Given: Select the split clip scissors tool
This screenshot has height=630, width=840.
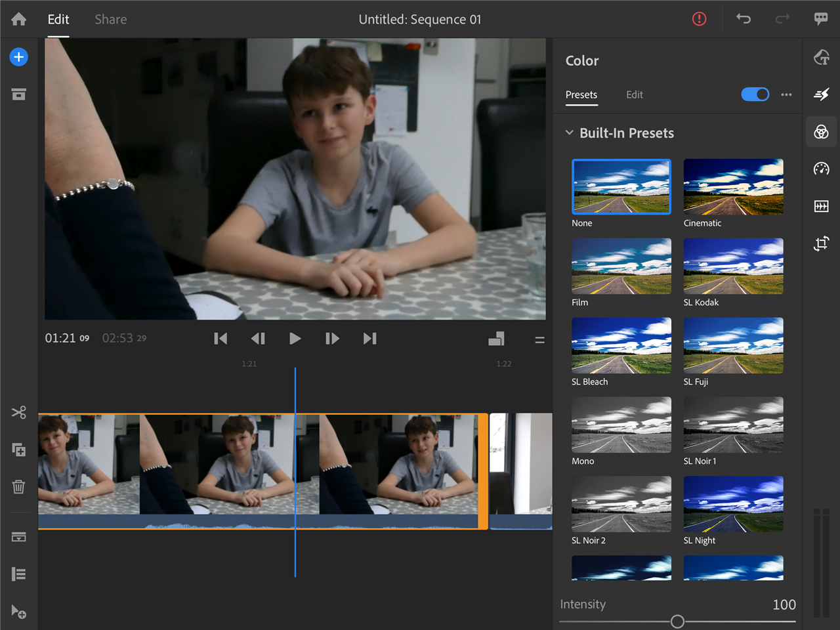Looking at the screenshot, I should tap(18, 412).
